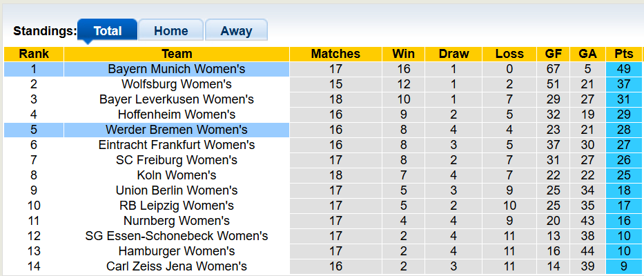Image resolution: width=644 pixels, height=276 pixels.
Task: Click the Bayern Munich Women's team name
Action: coord(177,69)
